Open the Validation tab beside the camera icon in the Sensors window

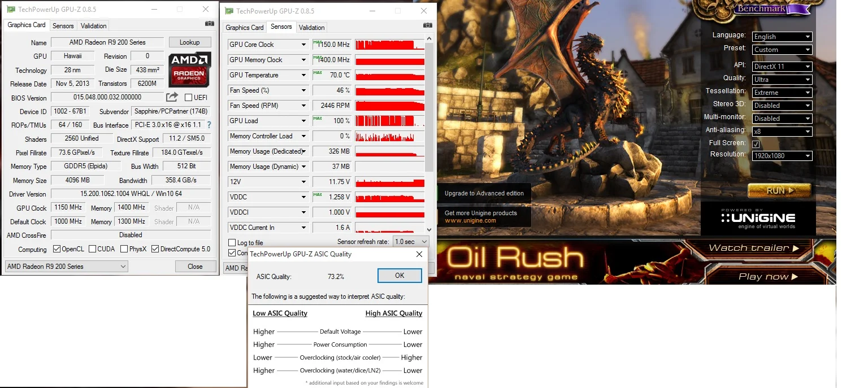tap(312, 28)
